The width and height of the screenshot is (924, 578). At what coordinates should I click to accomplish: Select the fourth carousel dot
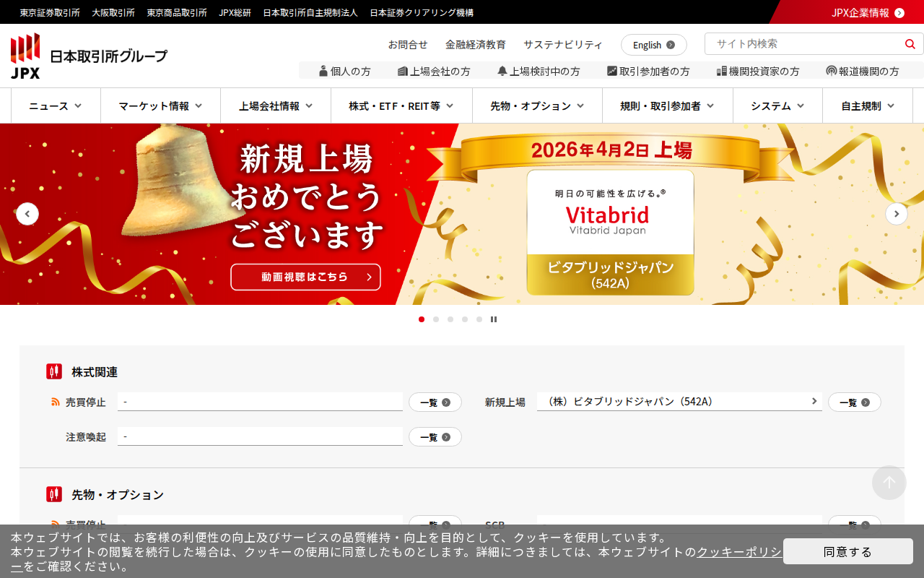tap(465, 319)
